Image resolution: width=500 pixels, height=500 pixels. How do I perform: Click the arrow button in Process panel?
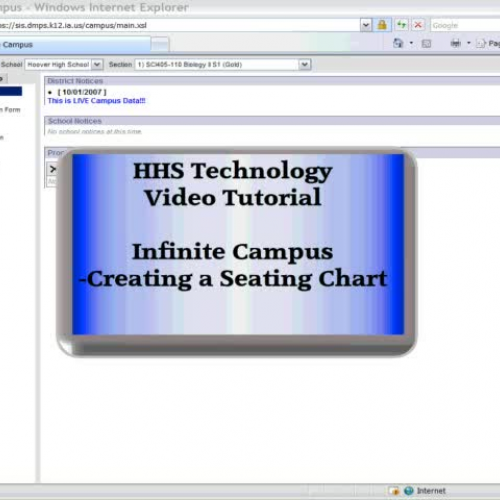pyautogui.click(x=53, y=169)
